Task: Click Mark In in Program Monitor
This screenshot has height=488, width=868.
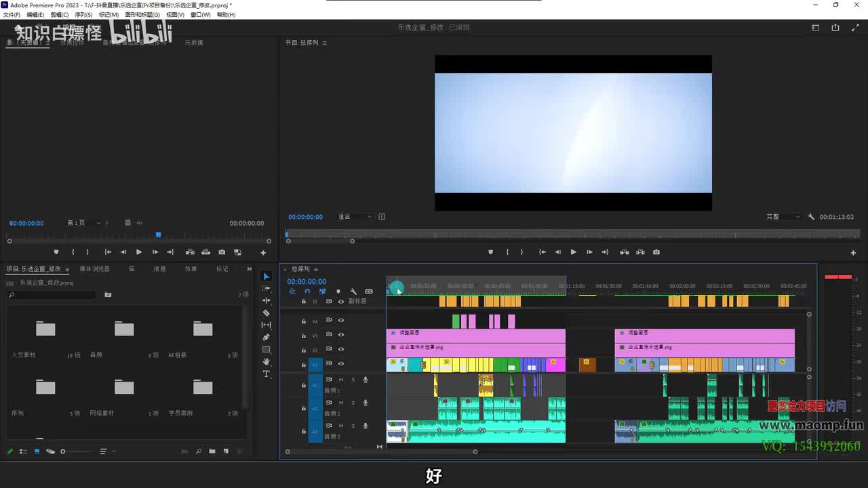Action: pos(507,252)
